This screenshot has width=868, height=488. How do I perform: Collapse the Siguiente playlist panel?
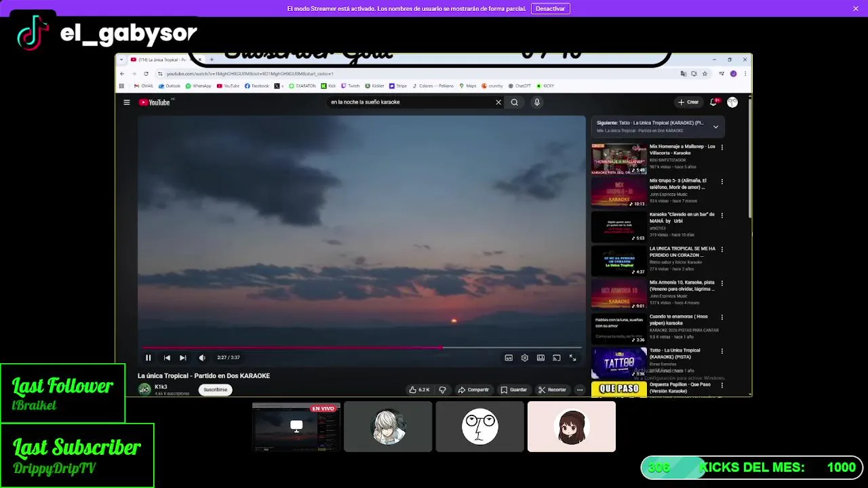[715, 127]
